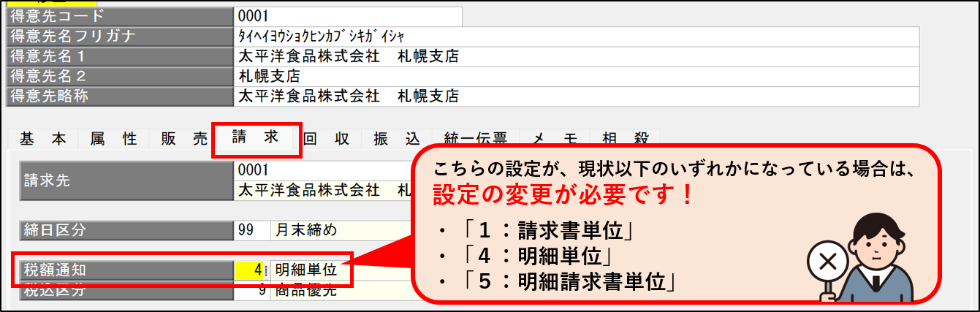Click the 得意先コード label
The image size is (980, 312).
[120, 16]
